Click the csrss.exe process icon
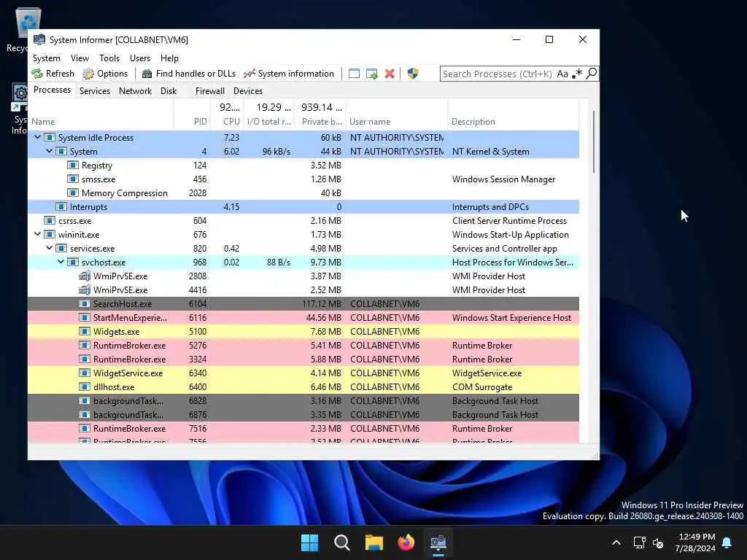Image resolution: width=747 pixels, height=560 pixels. tap(50, 220)
